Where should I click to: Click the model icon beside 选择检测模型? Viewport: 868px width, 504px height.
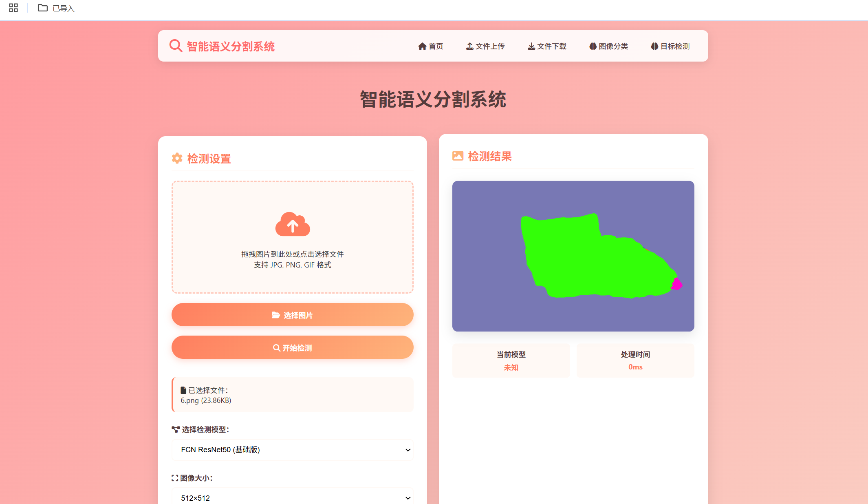pyautogui.click(x=176, y=429)
